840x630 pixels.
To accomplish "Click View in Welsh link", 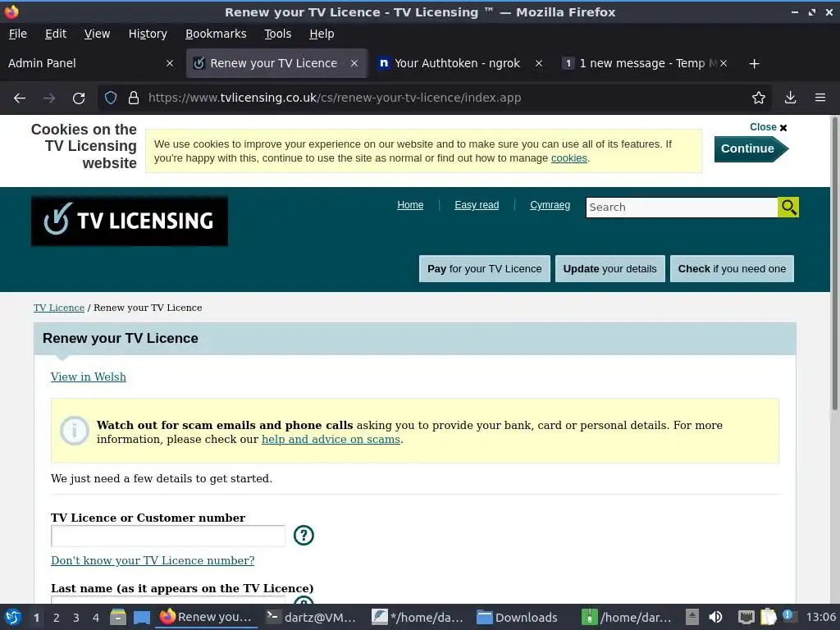I will [x=89, y=377].
